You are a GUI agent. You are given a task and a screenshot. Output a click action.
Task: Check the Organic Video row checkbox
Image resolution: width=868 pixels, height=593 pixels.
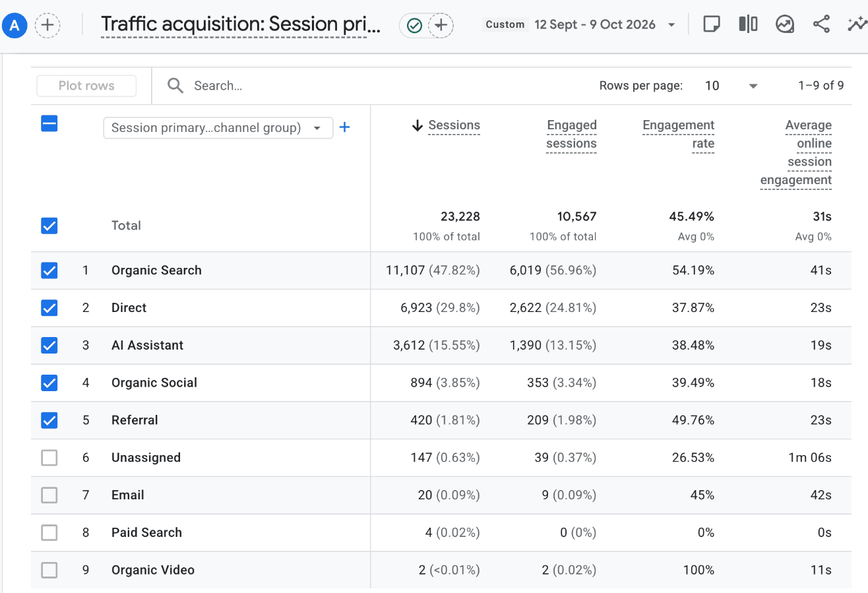(x=49, y=570)
